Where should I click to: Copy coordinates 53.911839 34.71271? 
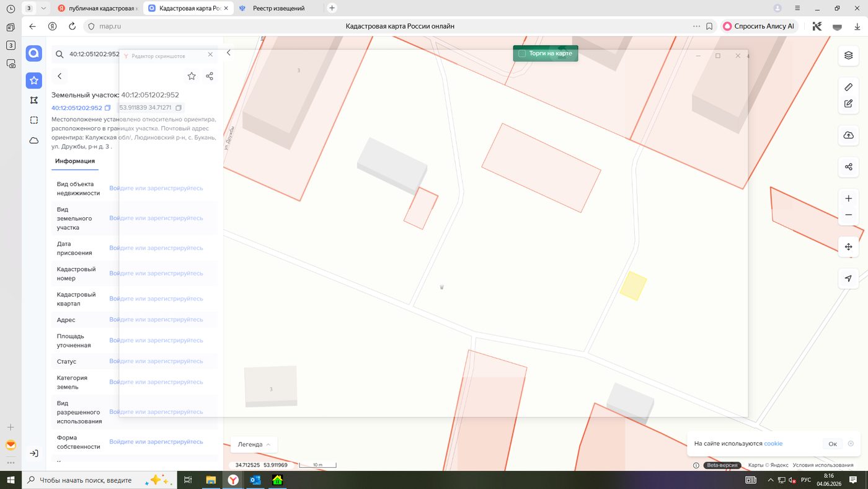tap(179, 108)
